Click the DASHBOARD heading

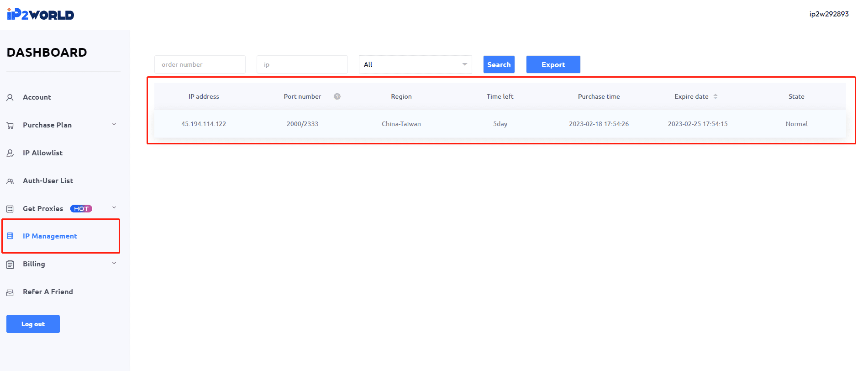click(x=47, y=53)
